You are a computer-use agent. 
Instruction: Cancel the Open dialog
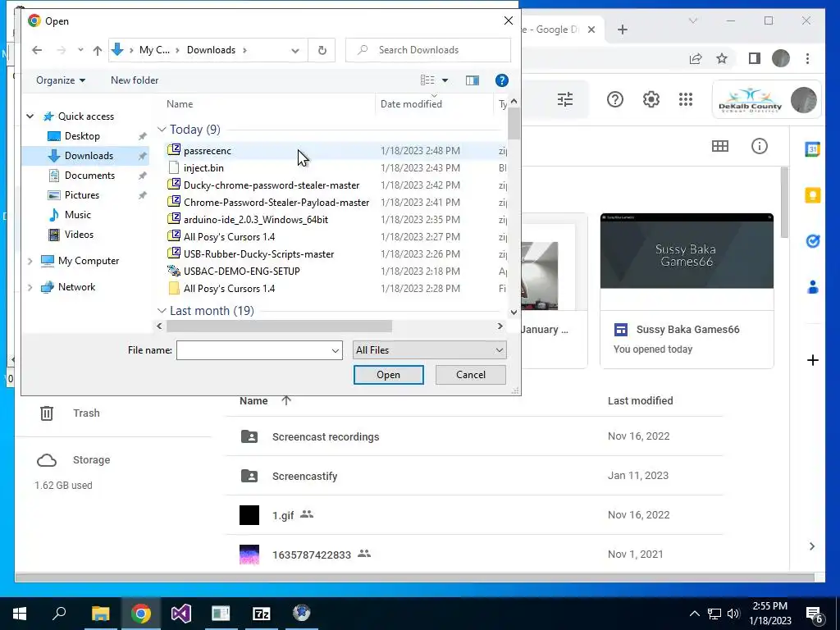(x=470, y=374)
